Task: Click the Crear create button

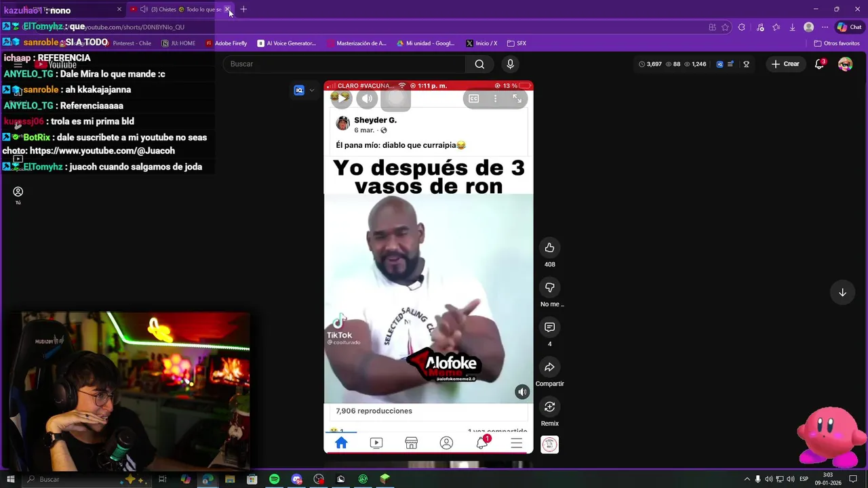Action: (785, 64)
